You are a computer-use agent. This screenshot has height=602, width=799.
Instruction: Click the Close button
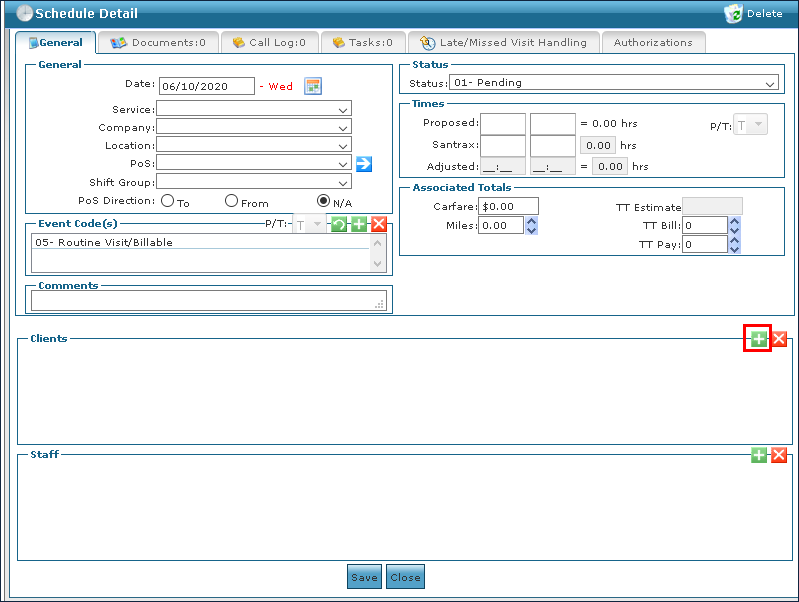[406, 577]
